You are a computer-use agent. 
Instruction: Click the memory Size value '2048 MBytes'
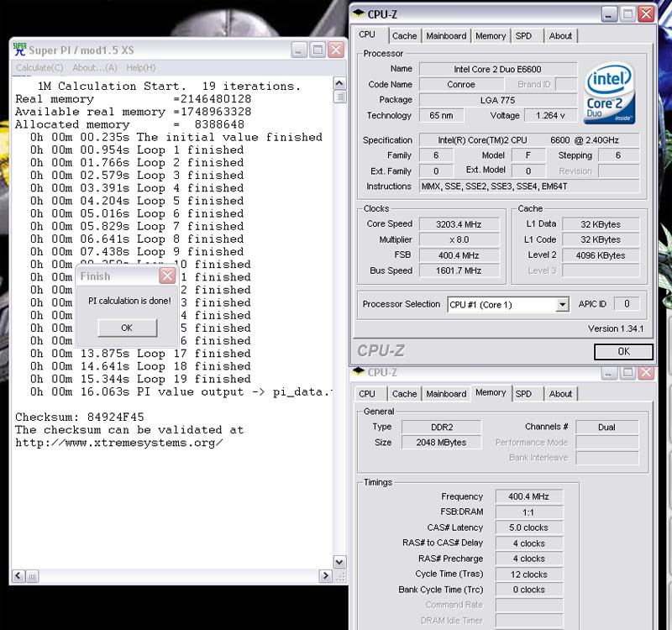[x=442, y=443]
